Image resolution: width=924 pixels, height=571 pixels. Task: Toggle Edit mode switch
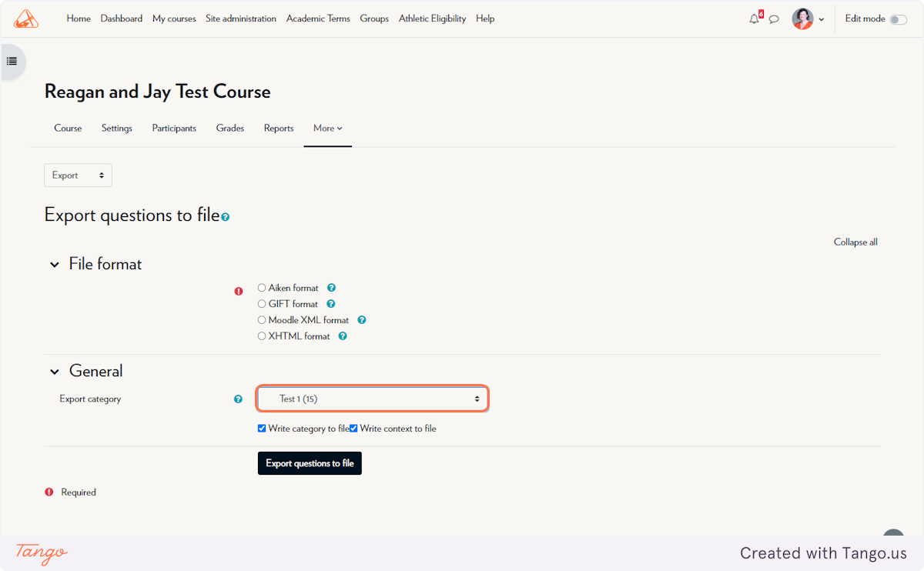coord(898,19)
